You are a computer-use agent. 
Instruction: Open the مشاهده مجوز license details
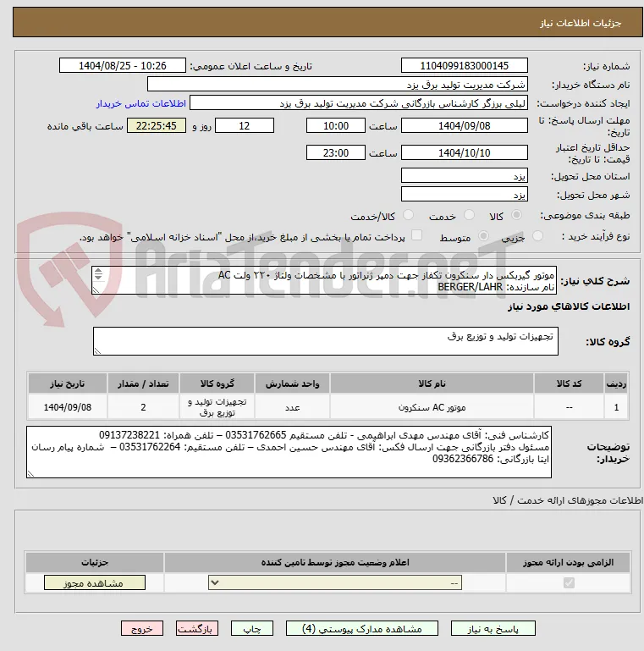[95, 583]
